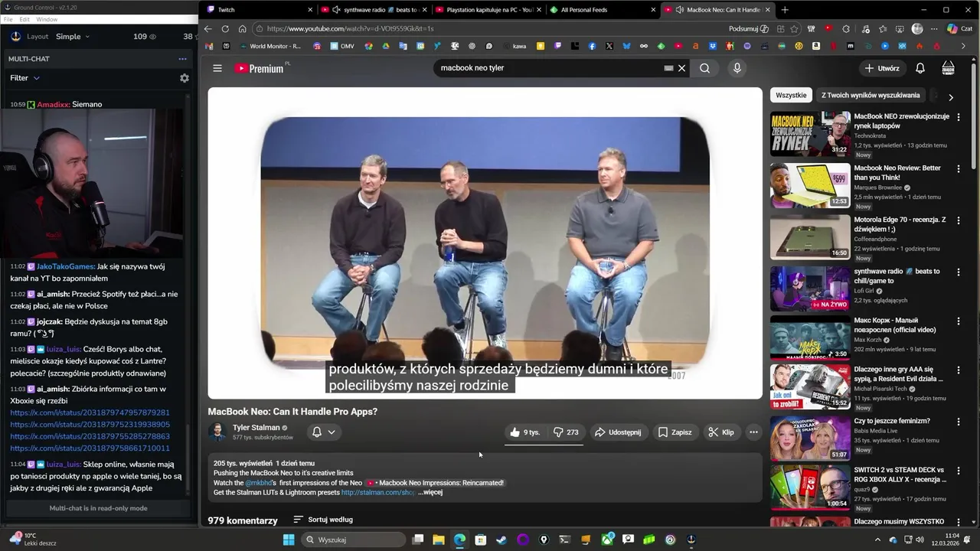980x551 pixels.
Task: Go to browser home page icon
Action: click(x=242, y=28)
